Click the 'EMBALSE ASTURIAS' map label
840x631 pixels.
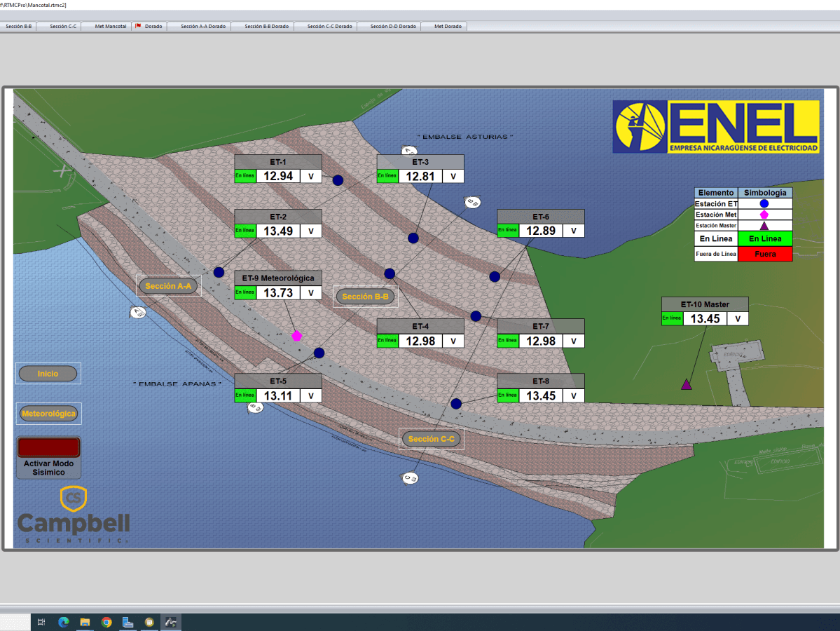pos(465,137)
